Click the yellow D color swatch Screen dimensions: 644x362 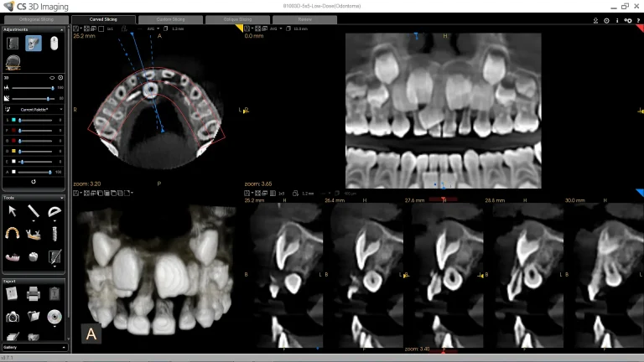[x=13, y=151]
